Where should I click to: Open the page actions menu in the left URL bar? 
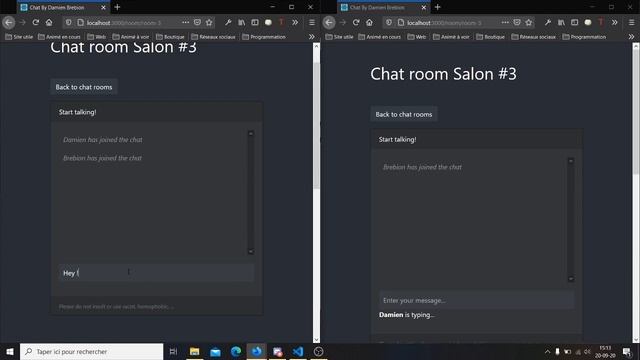185,22
